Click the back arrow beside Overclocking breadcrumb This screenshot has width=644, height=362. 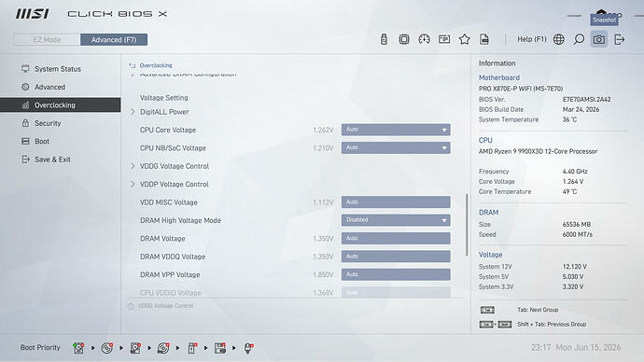point(133,65)
